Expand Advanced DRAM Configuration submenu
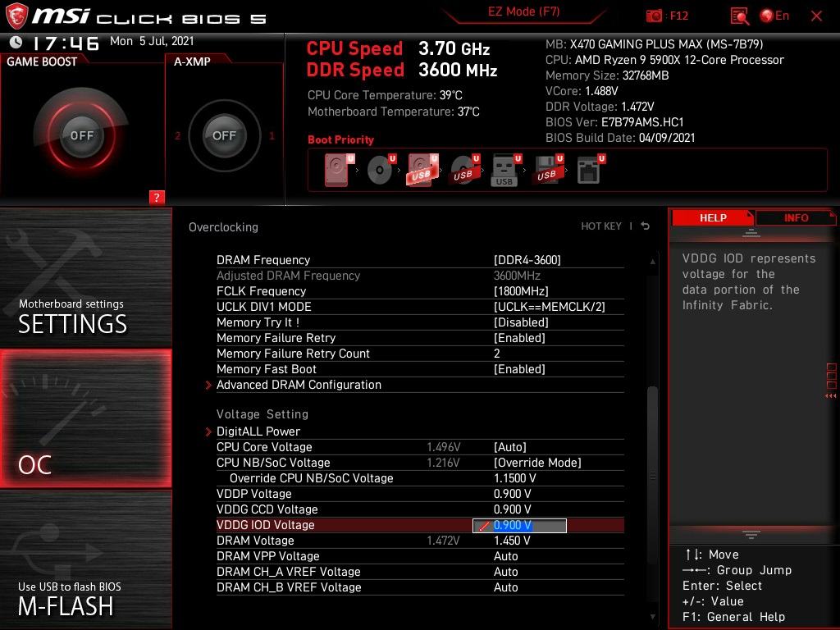The width and height of the screenshot is (840, 630). 299,385
